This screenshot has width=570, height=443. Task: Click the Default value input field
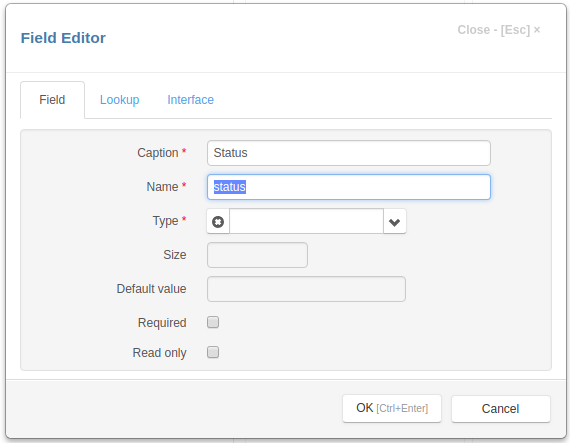[x=306, y=289]
